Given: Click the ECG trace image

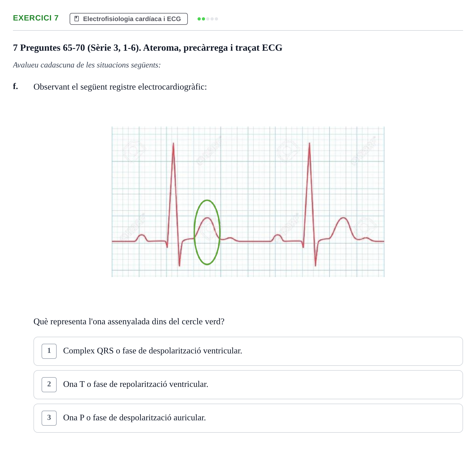Looking at the screenshot, I should pyautogui.click(x=248, y=202).
